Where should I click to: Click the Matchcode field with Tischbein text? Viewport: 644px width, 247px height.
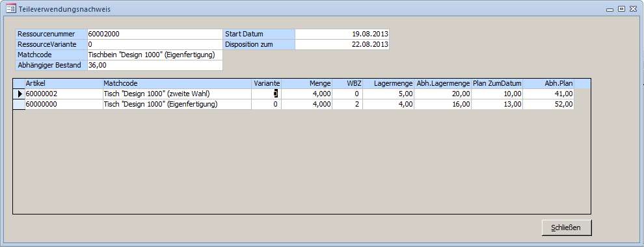[155, 55]
